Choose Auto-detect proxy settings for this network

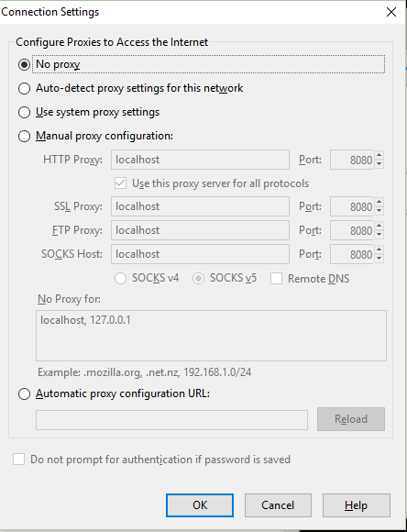(x=24, y=89)
